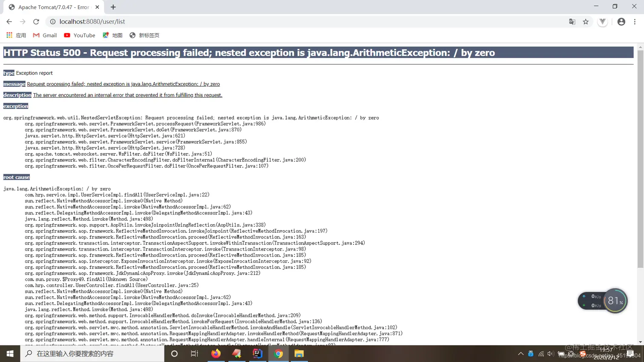The width and height of the screenshot is (644, 362).
Task: Click the $Proxy49.findAll stack line
Action: pyautogui.click(x=86, y=279)
